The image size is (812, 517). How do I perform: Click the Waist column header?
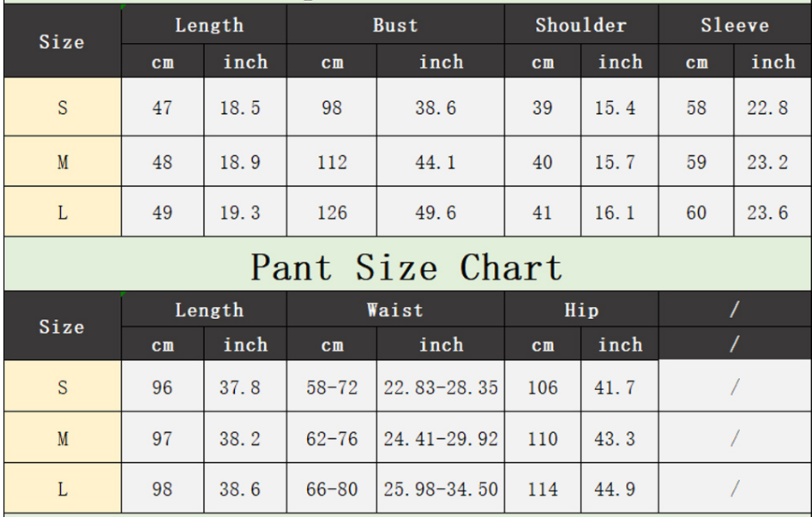coord(395,310)
